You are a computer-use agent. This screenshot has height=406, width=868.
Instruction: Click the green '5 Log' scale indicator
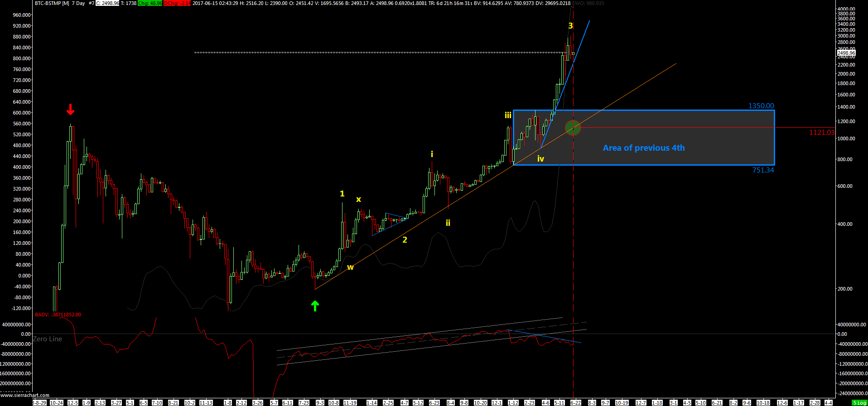[x=859, y=402]
